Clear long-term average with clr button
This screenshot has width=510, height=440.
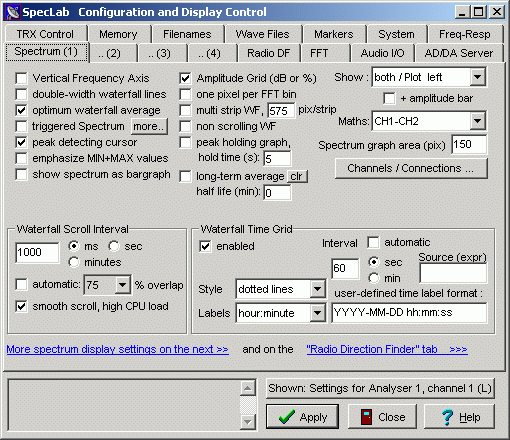(x=297, y=176)
